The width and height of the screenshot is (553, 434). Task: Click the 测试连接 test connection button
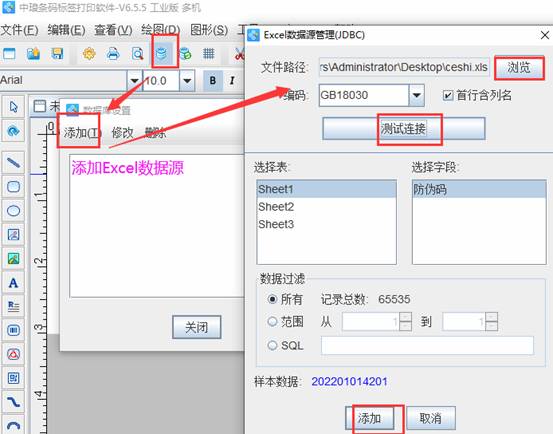(404, 129)
